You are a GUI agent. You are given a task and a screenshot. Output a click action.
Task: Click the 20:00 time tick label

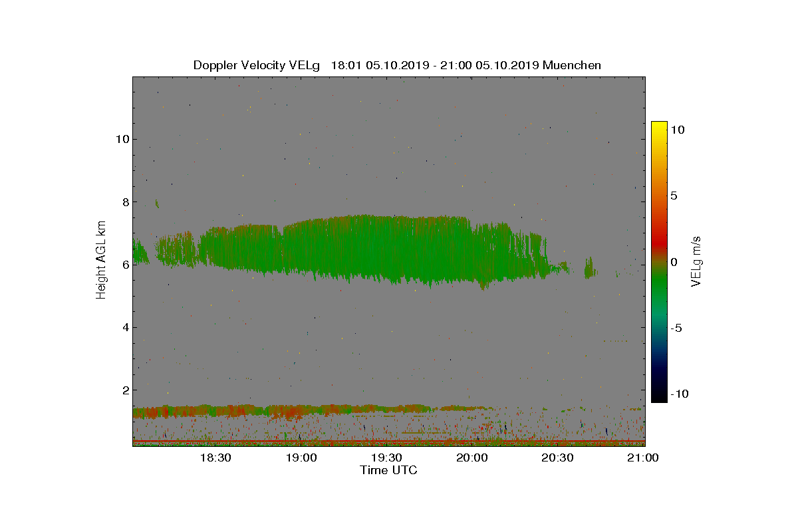pos(472,458)
